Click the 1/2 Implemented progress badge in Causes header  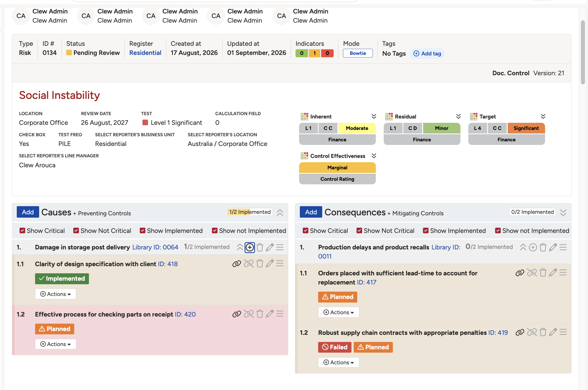[x=250, y=212]
